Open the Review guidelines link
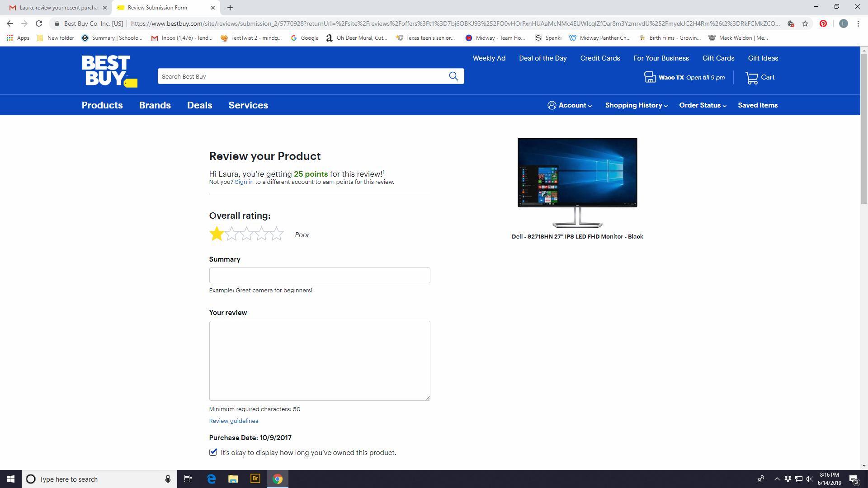868x488 pixels. [233, 421]
